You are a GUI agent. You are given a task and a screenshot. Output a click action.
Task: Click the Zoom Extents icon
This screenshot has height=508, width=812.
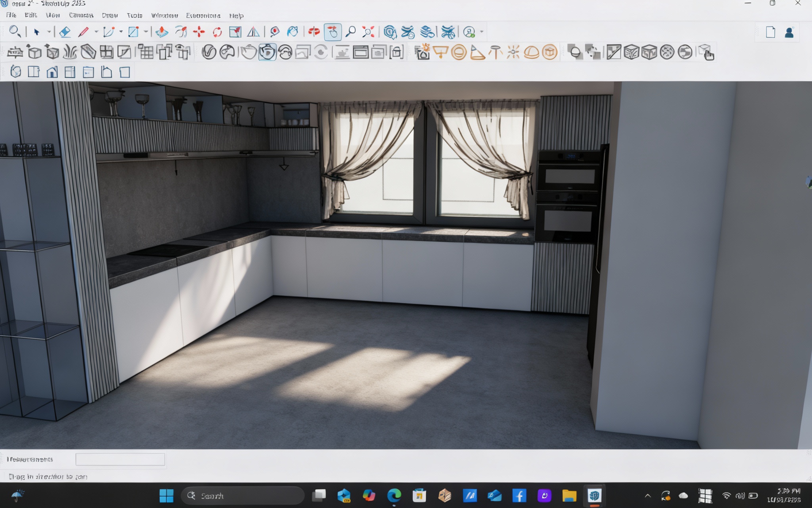[368, 32]
